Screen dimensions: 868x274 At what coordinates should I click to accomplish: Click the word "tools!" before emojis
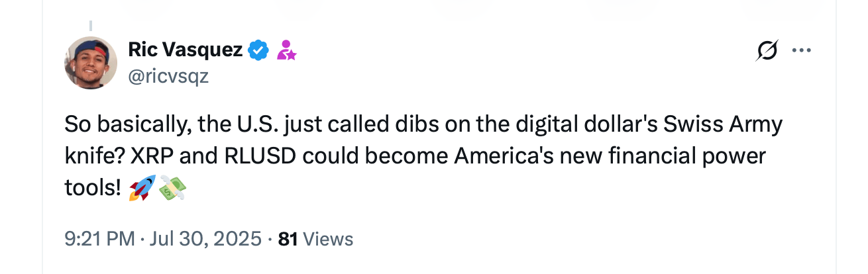coord(93,189)
